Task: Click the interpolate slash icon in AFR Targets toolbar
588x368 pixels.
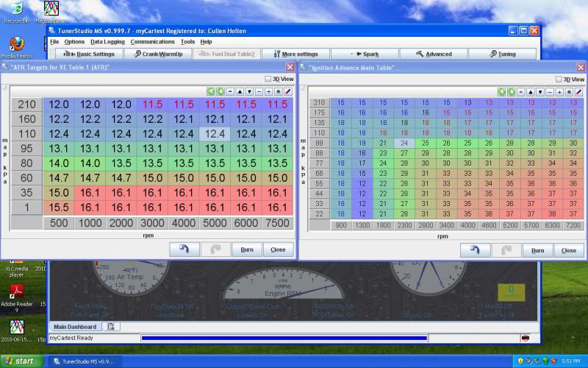Action: 288,91
